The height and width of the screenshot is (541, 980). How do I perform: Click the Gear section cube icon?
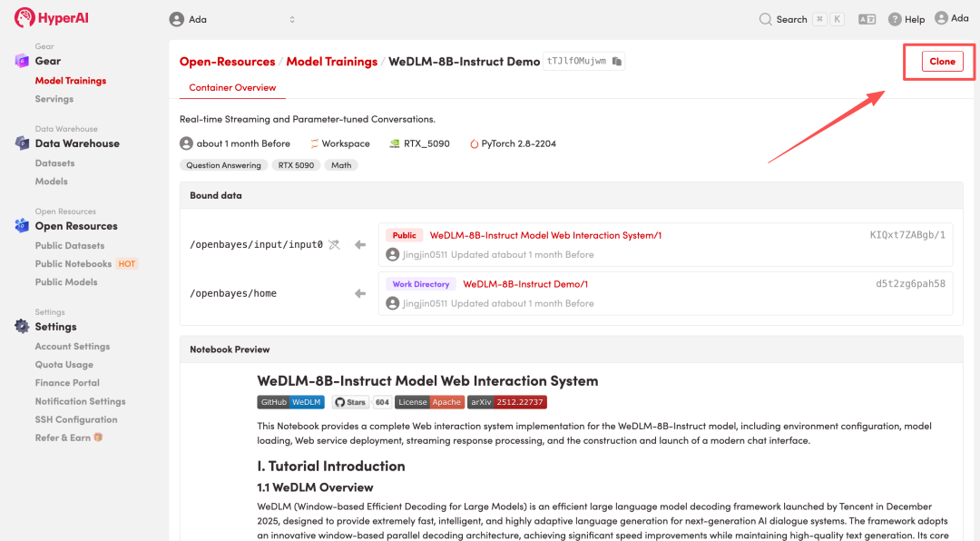22,61
